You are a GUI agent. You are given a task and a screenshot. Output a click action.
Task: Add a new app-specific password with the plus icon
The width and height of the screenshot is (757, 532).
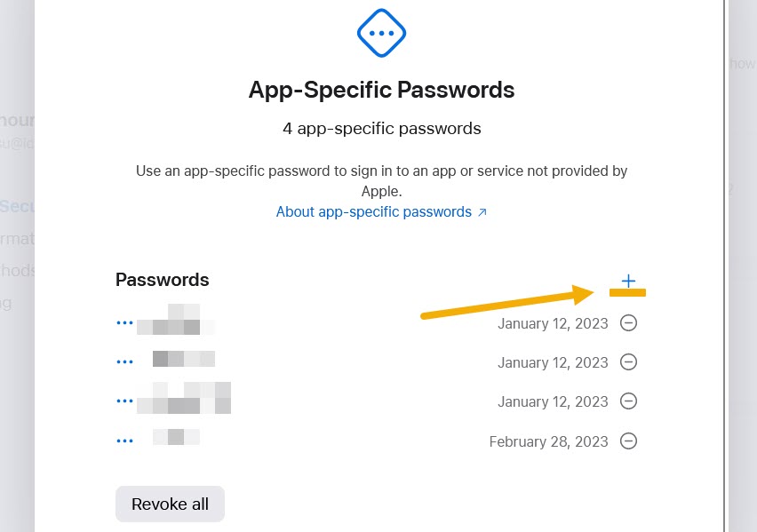coord(628,281)
